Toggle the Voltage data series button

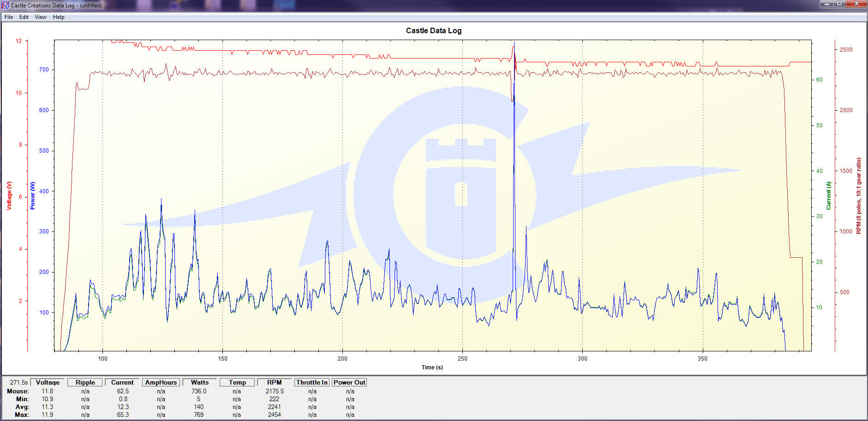pos(48,382)
